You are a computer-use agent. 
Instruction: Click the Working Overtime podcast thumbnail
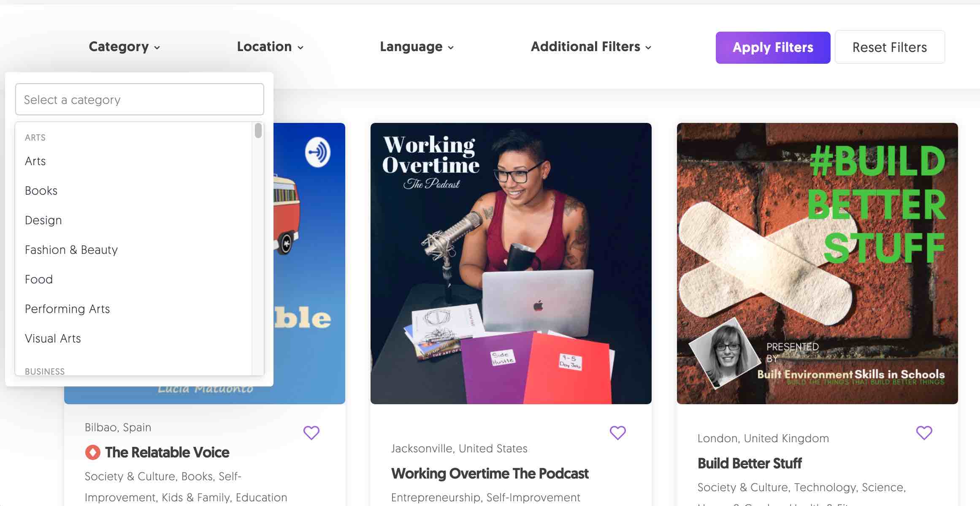click(x=511, y=263)
